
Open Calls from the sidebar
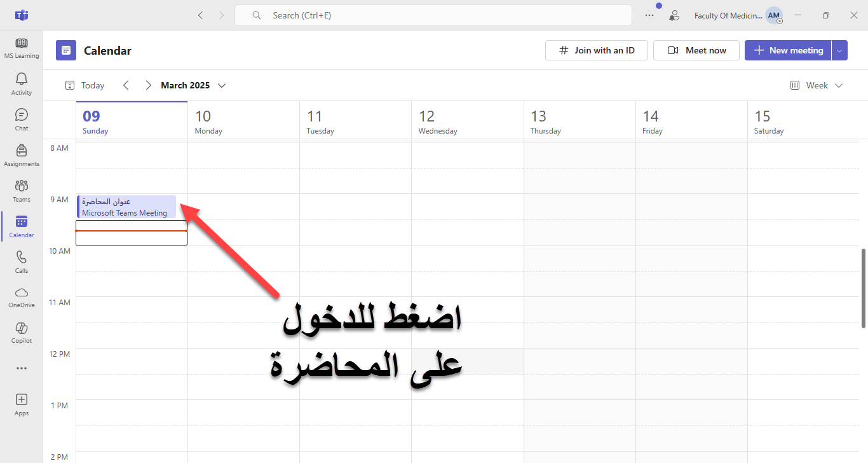22,261
